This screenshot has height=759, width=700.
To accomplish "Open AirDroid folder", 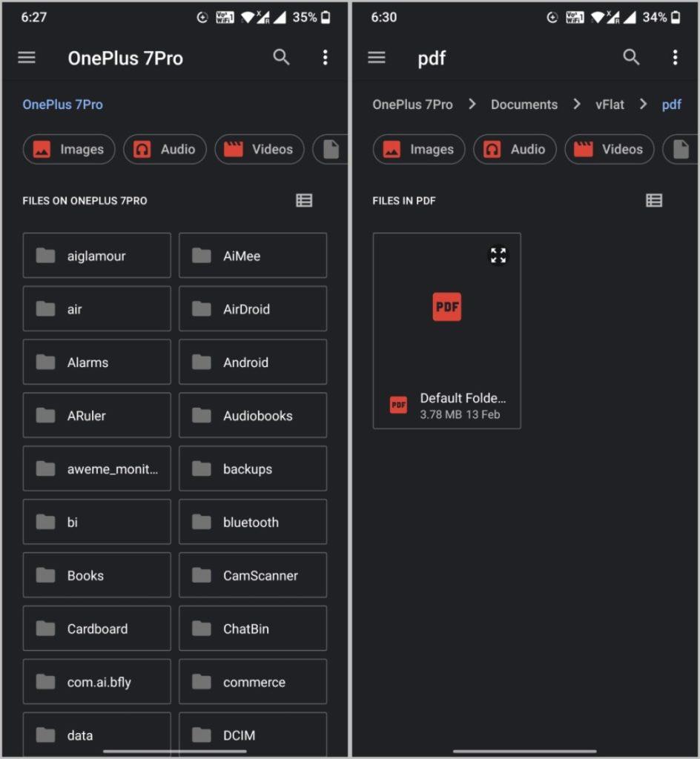I will pos(253,309).
